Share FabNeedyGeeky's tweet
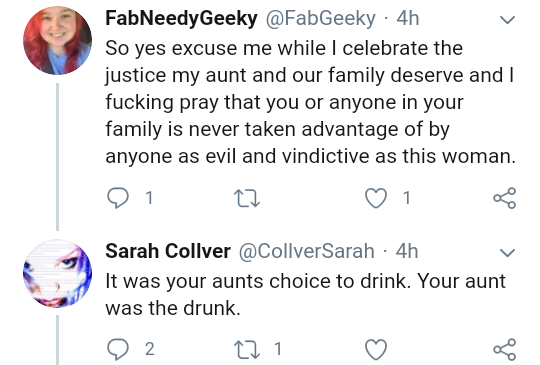Viewport: 540px width, 365px height. click(x=505, y=198)
